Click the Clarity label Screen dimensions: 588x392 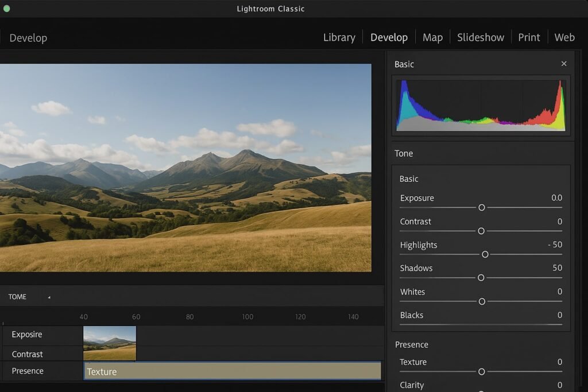tap(412, 385)
